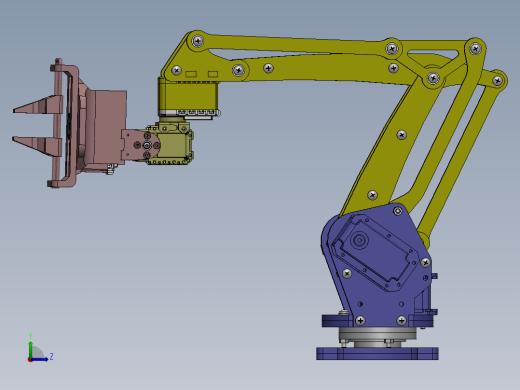Pick the flat blue base plate
The height and width of the screenshot is (390, 520).
point(377,353)
